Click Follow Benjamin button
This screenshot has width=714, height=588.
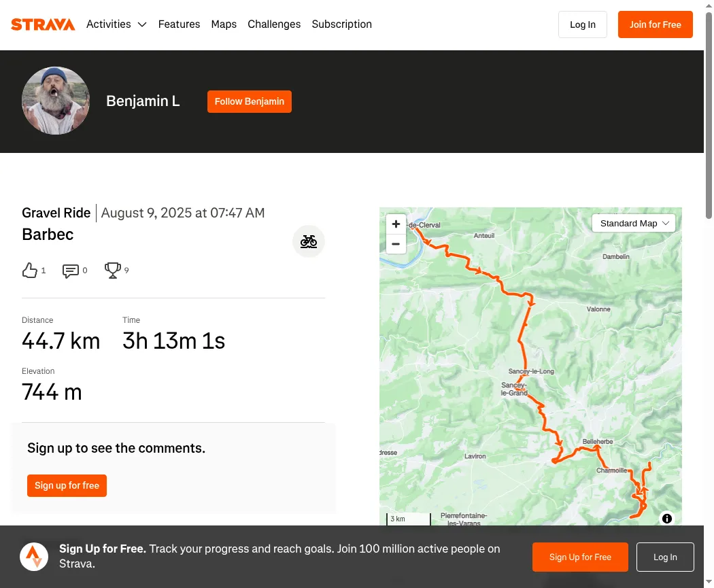(x=250, y=101)
